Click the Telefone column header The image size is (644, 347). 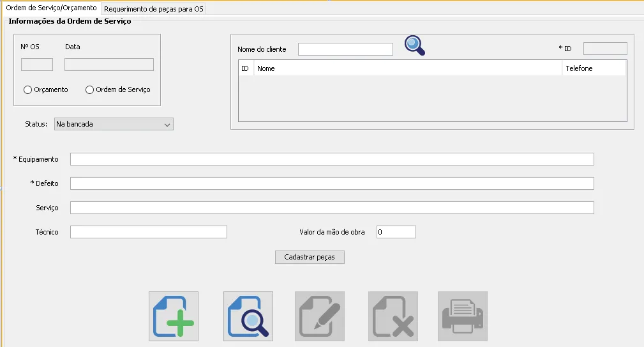[x=594, y=68]
